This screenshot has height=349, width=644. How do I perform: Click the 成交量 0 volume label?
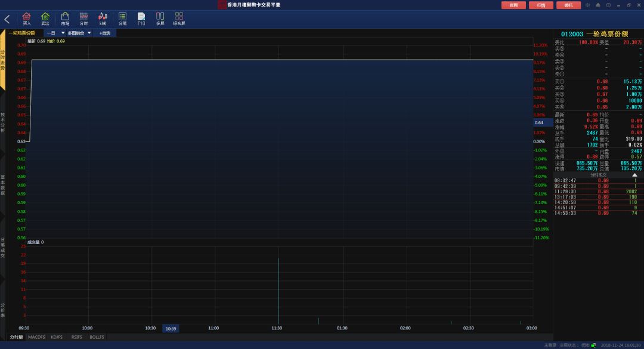pos(35,242)
